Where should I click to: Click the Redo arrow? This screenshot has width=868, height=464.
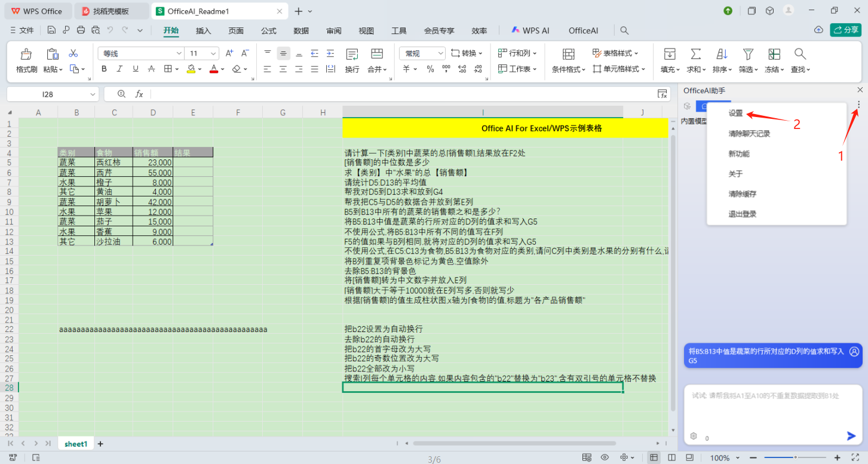coord(125,30)
